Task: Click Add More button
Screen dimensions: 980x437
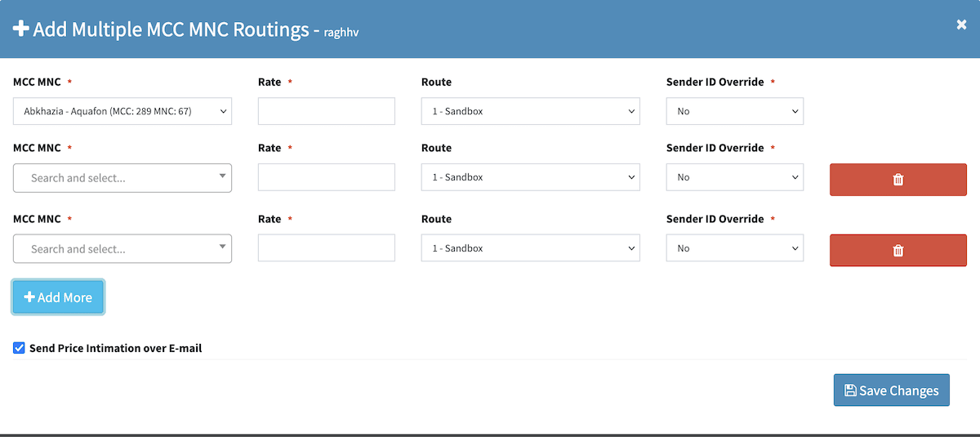Action: point(58,297)
